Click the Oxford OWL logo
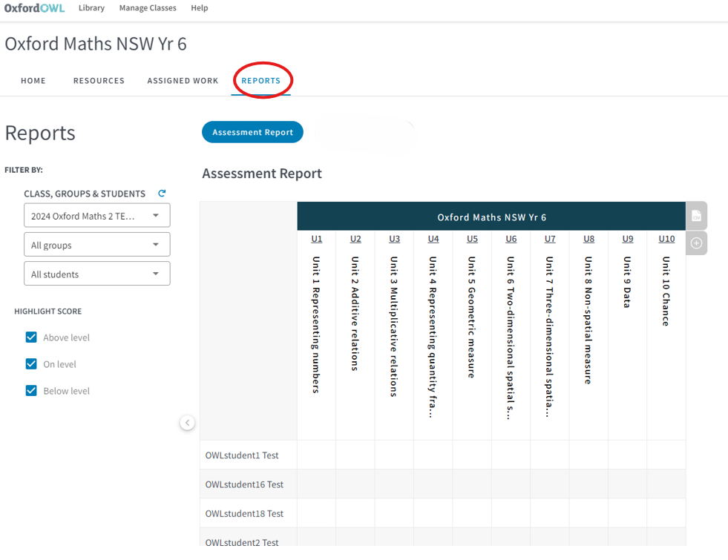 point(34,8)
